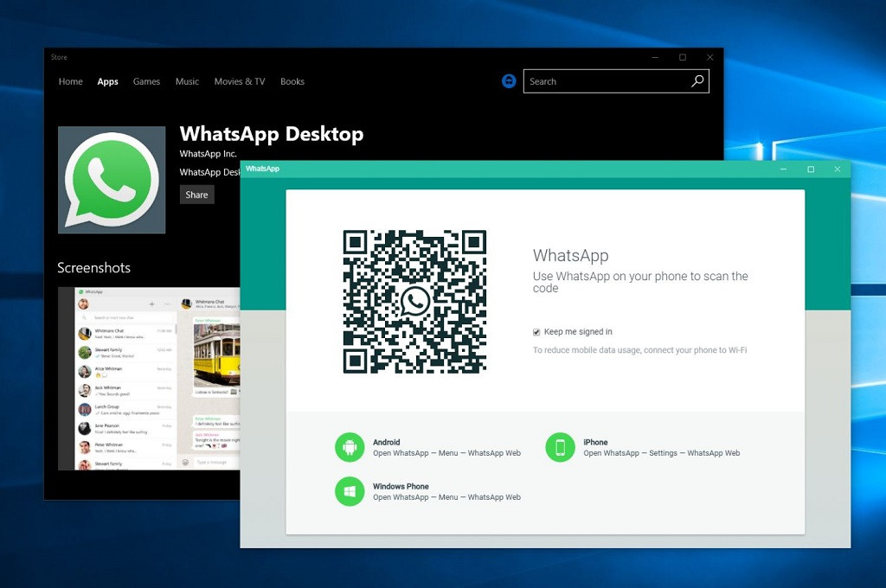Click the search magnifier icon in Store
Viewport: 886px width, 588px height.
coord(697,81)
